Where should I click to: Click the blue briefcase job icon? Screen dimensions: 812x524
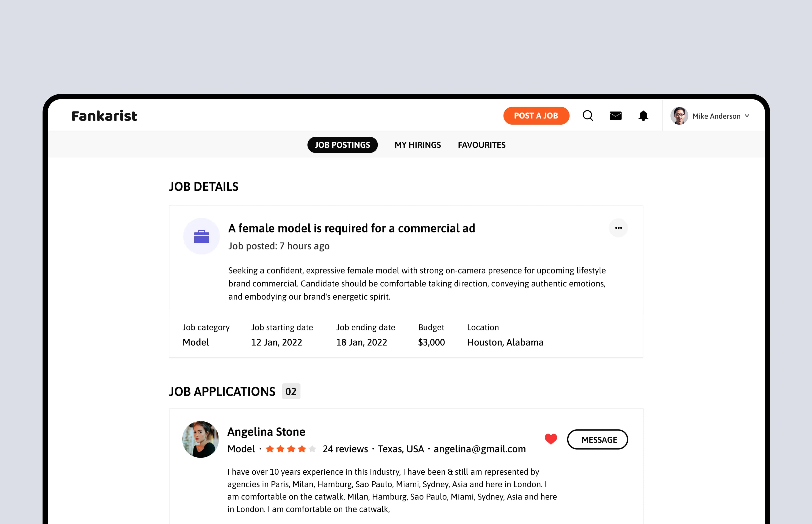(202, 236)
